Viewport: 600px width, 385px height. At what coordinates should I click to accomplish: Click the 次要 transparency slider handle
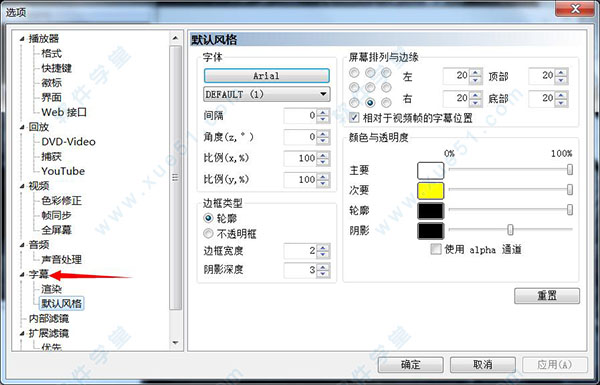point(570,189)
